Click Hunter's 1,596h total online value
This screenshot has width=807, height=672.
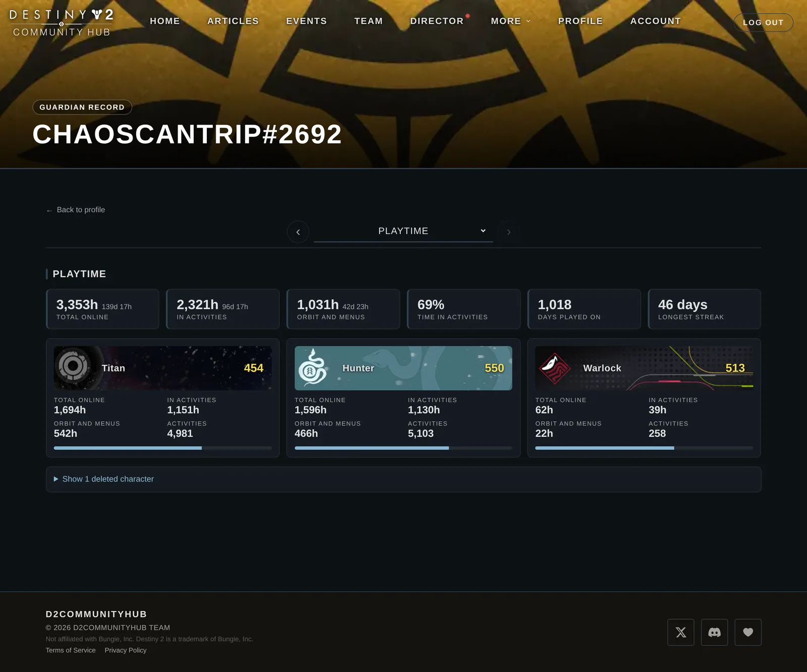point(311,410)
